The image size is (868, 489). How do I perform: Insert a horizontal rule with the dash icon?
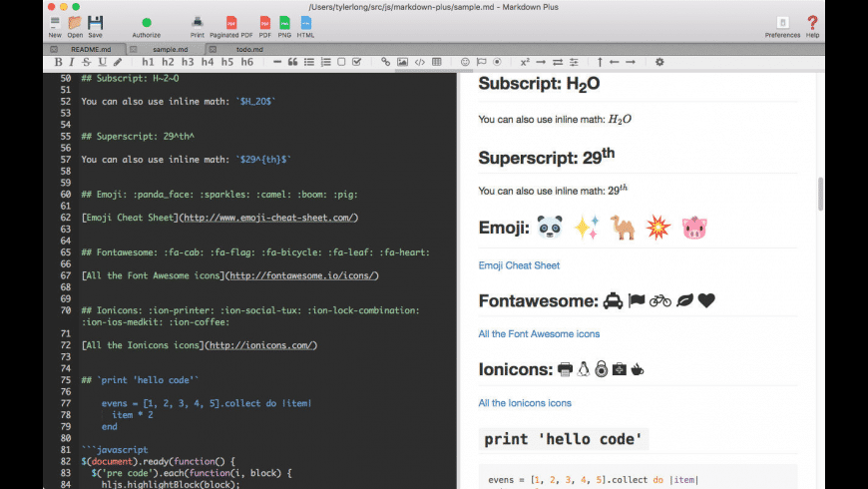[x=277, y=62]
